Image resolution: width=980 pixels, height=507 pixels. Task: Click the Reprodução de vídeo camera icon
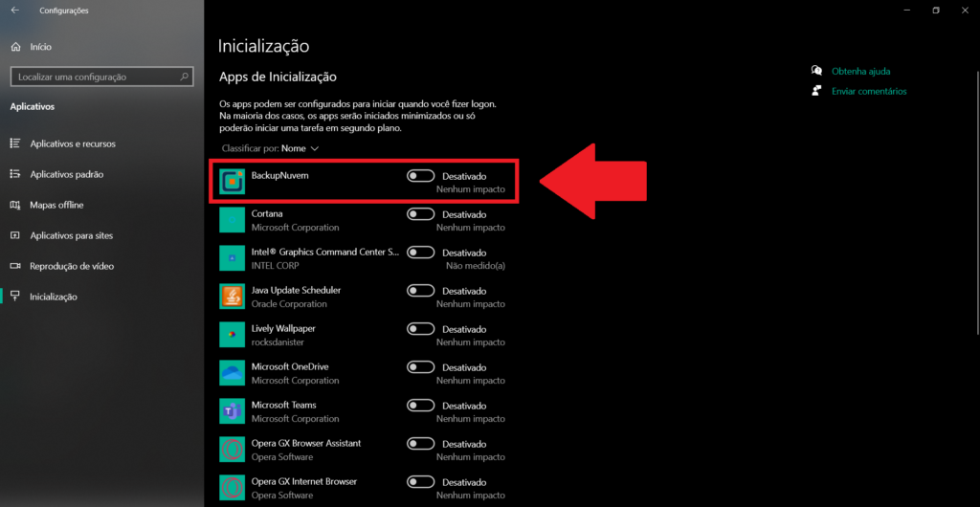coord(15,266)
